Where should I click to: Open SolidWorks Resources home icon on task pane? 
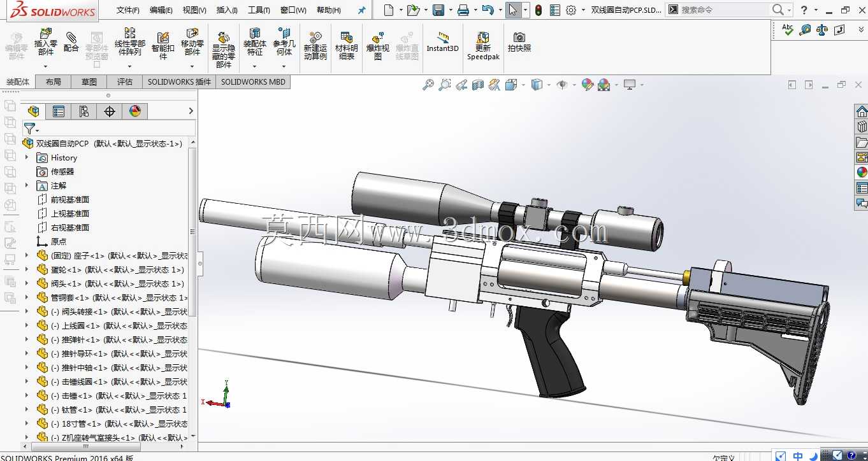click(862, 111)
